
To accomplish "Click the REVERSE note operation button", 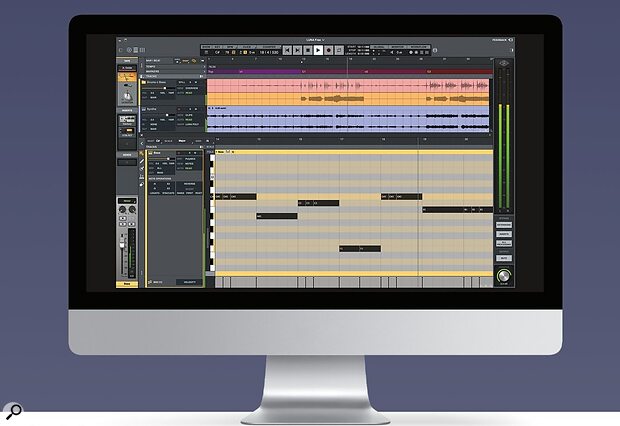I will click(x=189, y=184).
